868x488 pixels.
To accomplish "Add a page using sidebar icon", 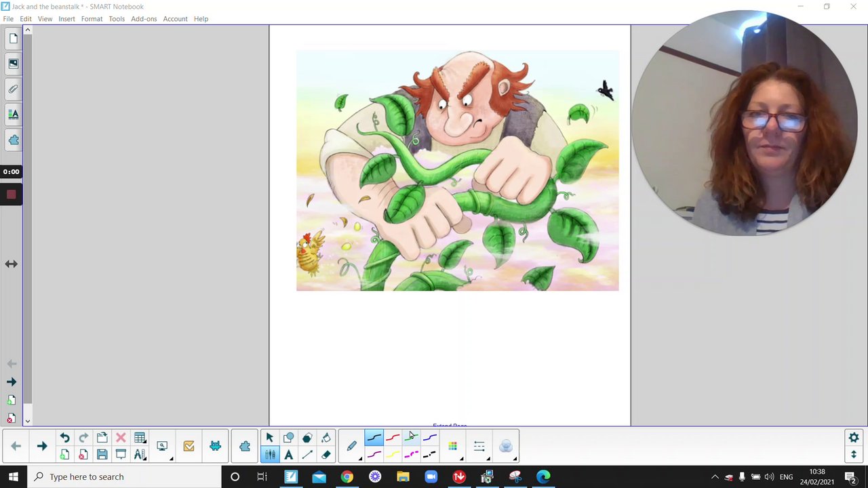I will coord(12,401).
